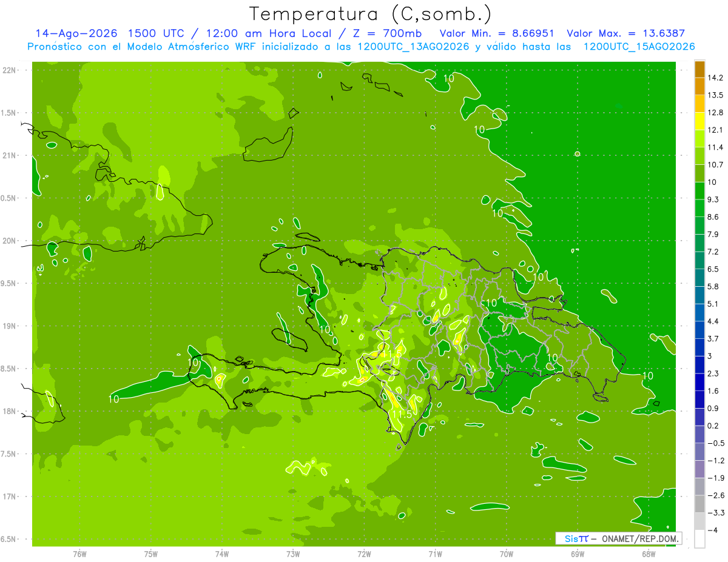Click the white swatch below -4

click(699, 539)
